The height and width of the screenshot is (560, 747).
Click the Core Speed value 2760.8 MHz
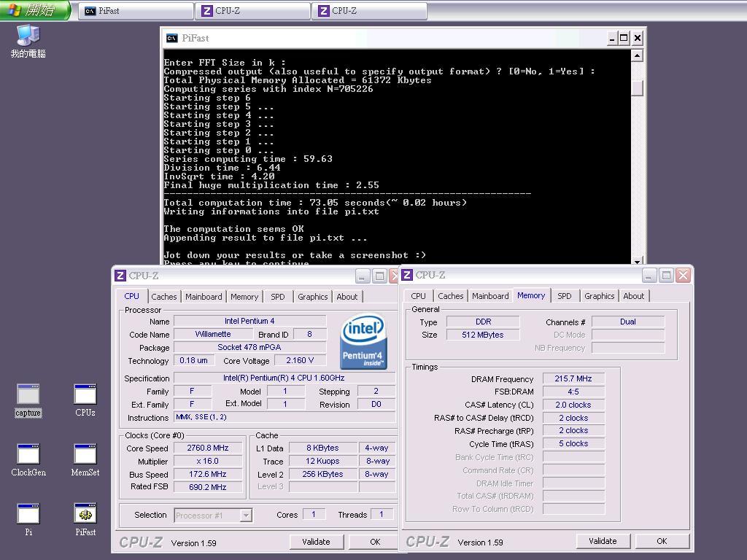coord(208,448)
